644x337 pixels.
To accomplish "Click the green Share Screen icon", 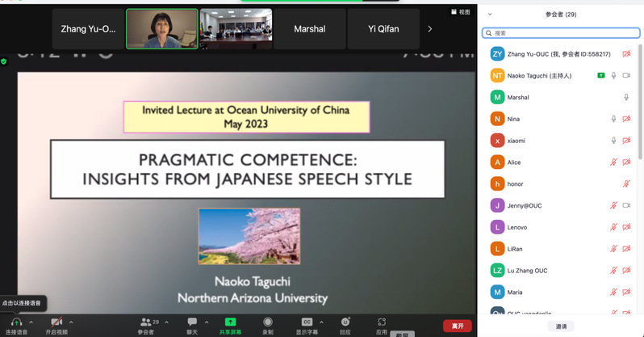I will [x=230, y=322].
